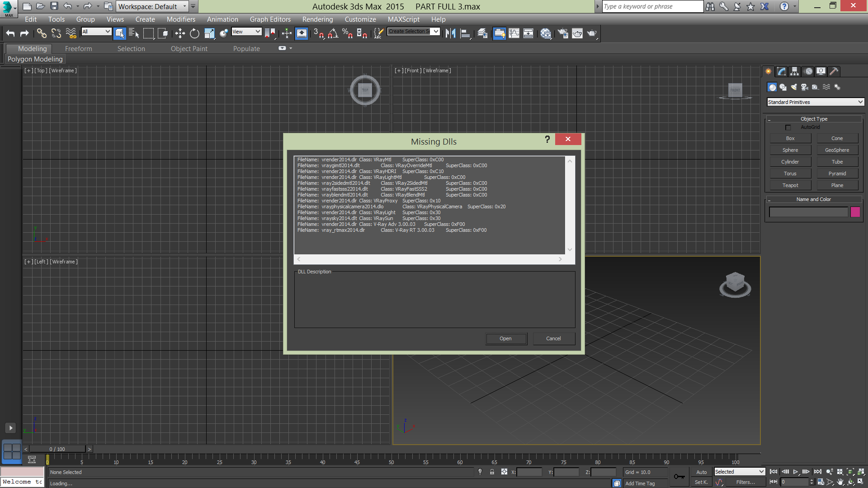Click the pink object color swatch
868x488 pixels.
pyautogui.click(x=855, y=212)
